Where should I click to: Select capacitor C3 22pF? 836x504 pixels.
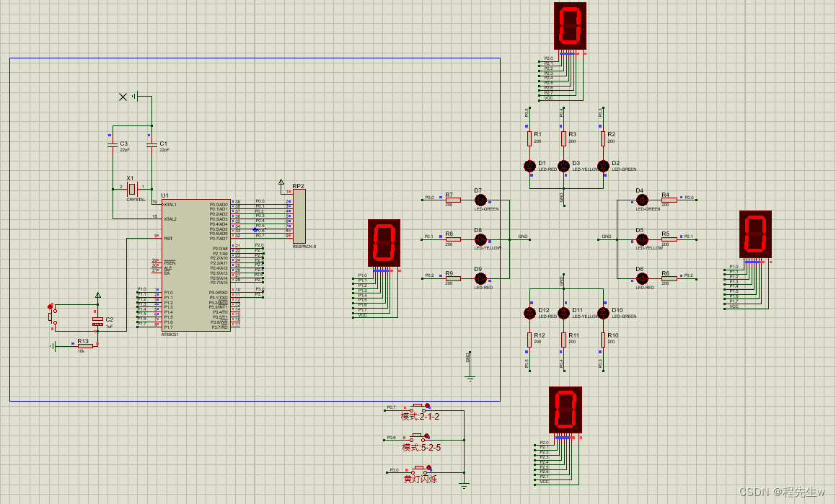click(113, 145)
